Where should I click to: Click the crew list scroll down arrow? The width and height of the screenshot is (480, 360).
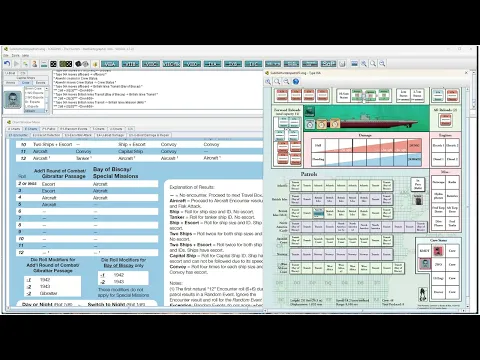[x=46, y=111]
